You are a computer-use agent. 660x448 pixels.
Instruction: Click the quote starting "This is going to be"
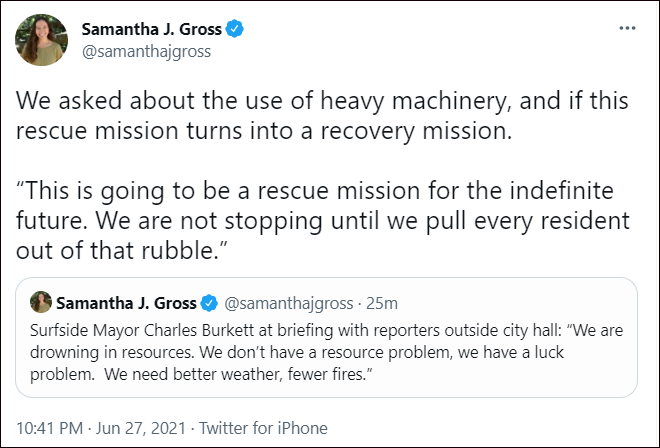tap(320, 192)
